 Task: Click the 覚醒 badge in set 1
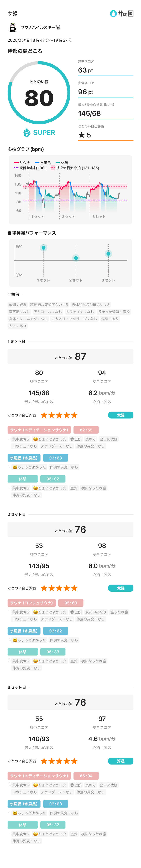point(120,415)
